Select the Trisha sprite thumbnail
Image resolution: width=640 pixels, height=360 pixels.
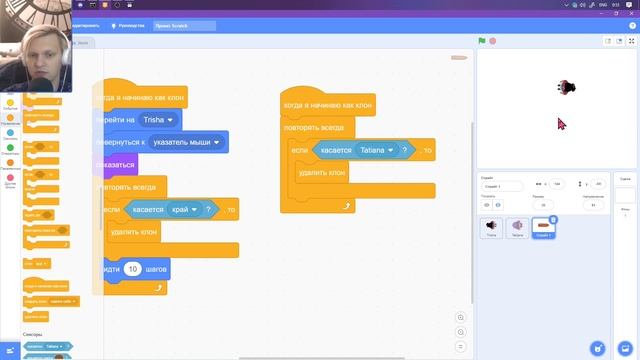coord(491,228)
